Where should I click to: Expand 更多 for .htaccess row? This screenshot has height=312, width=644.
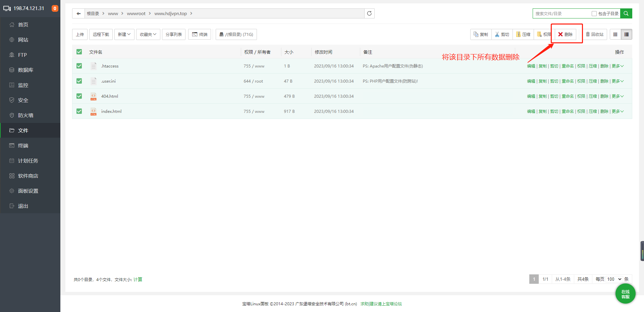[x=618, y=66]
